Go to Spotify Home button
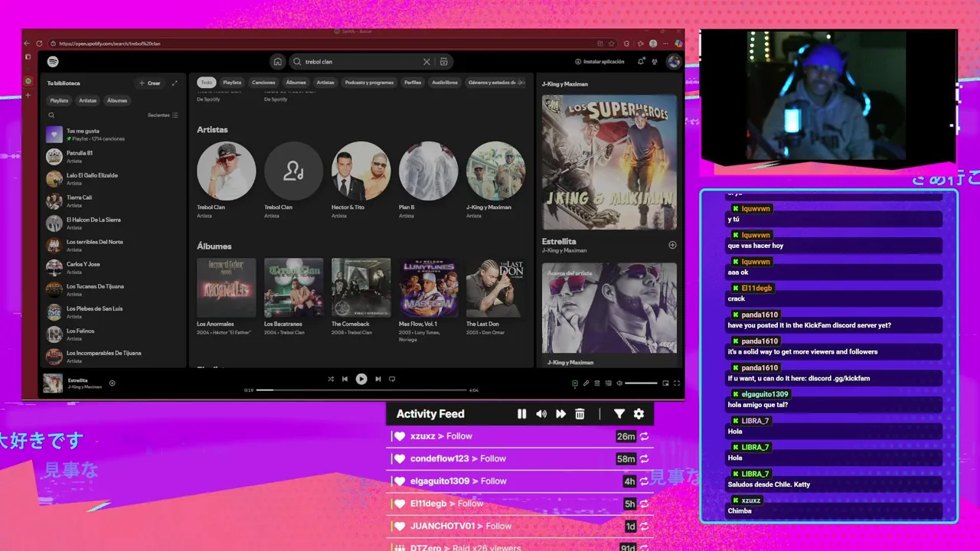This screenshot has height=551, width=980. click(x=277, y=61)
